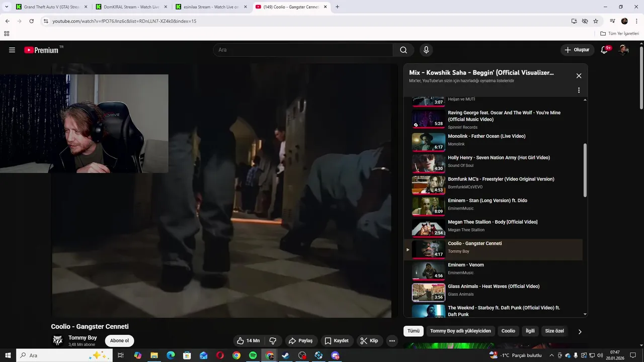Screen dimensions: 644x362
Task: Open Bomfunk MC's Freestyler title
Action: click(x=501, y=179)
